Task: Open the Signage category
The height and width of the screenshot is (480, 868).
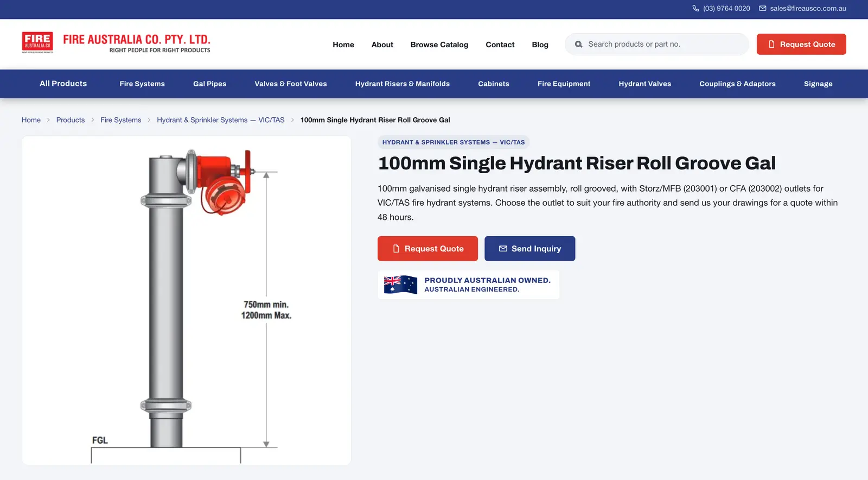Action: pyautogui.click(x=818, y=84)
